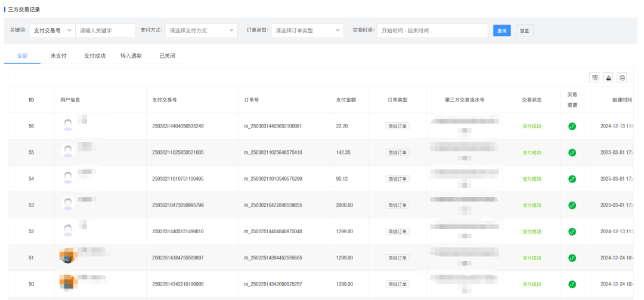
Task: Click the 商城订单 tag in row 56
Action: (x=397, y=126)
